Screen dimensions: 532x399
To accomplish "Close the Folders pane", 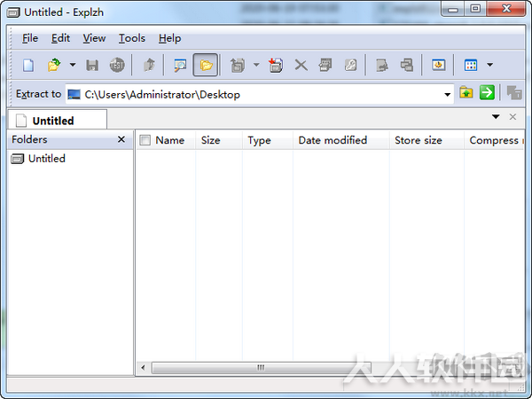I will pos(121,139).
